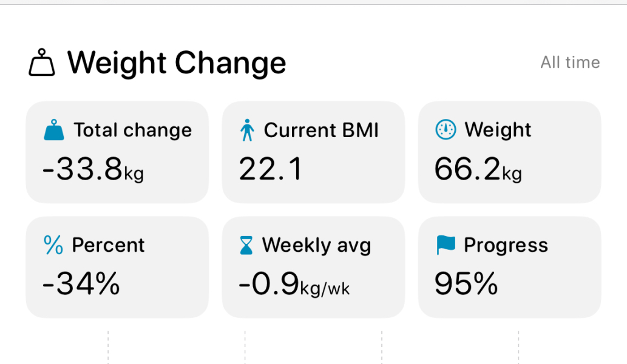The height and width of the screenshot is (364, 627).
Task: Click the percent symbol icon beside Percent
Action: point(53,245)
